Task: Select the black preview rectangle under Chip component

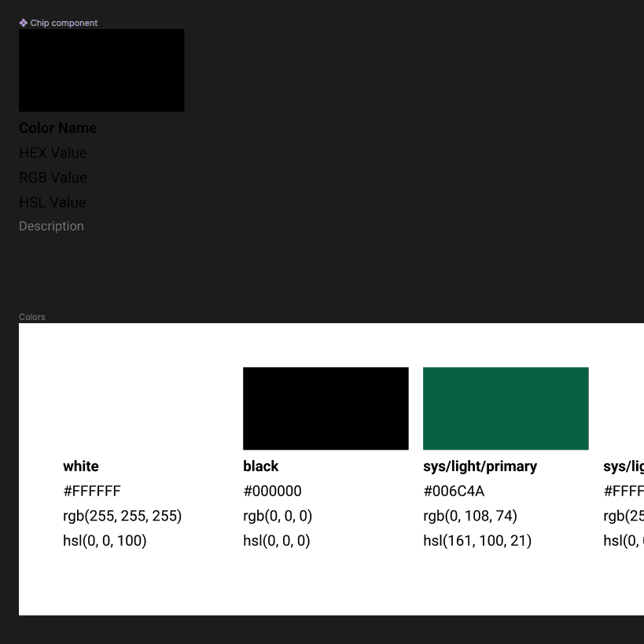Action: pos(101,70)
